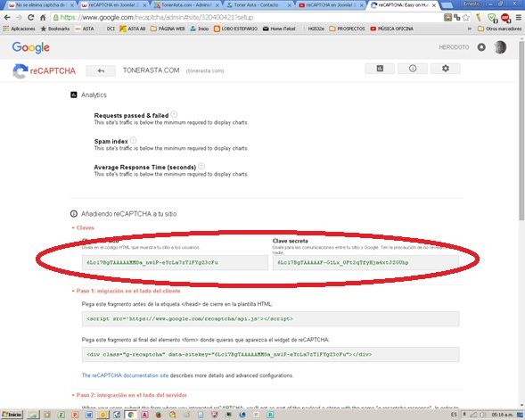Bookmark this page with the star icon
This screenshot has height=420, width=525.
tap(466, 18)
